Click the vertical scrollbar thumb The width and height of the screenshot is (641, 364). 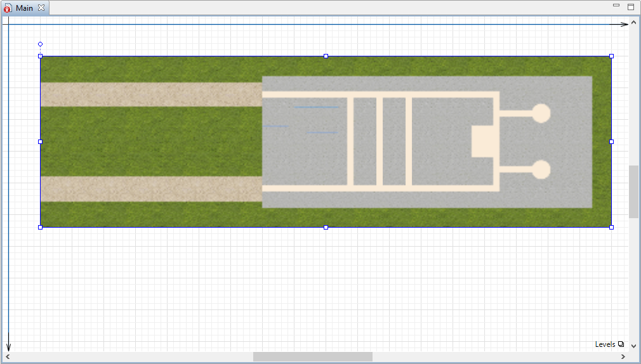(633, 192)
